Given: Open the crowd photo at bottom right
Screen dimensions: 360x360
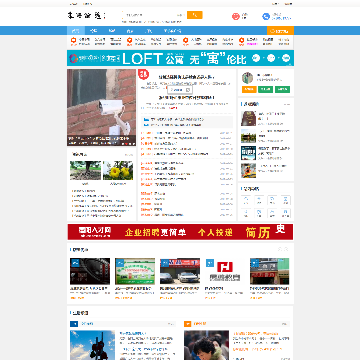Looking at the screenshot, I should (x=207, y=345).
